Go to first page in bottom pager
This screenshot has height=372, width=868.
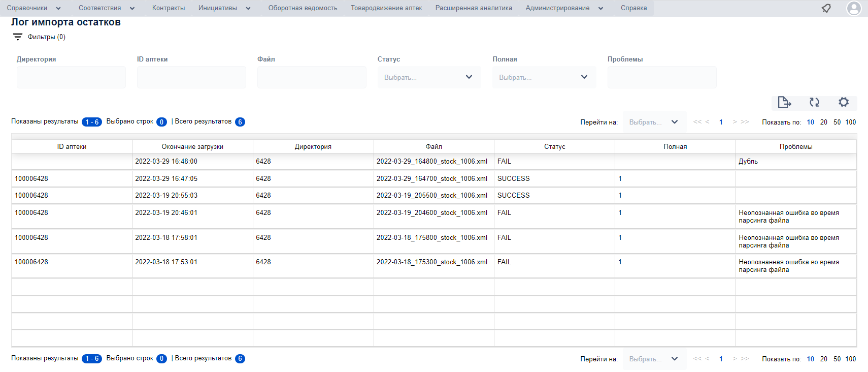click(697, 359)
